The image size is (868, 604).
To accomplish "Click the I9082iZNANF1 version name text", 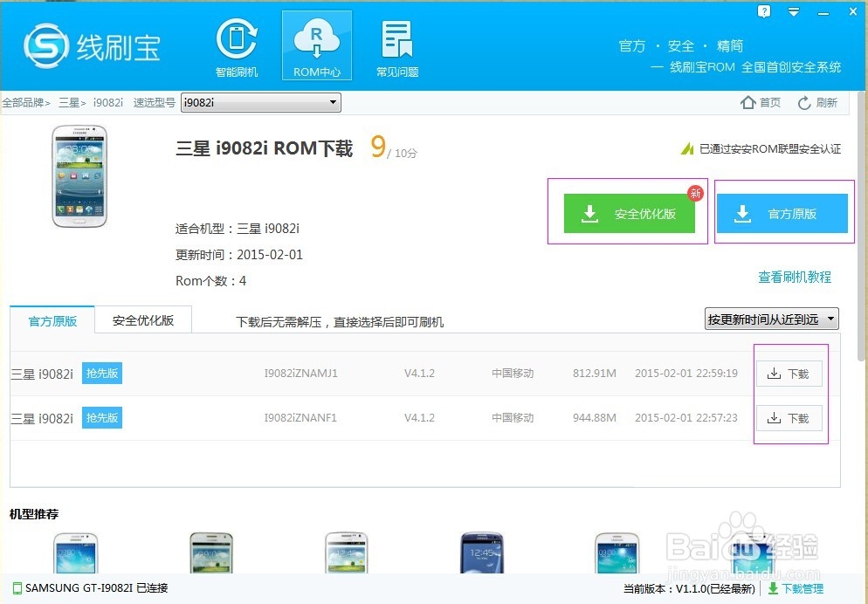I will click(300, 417).
